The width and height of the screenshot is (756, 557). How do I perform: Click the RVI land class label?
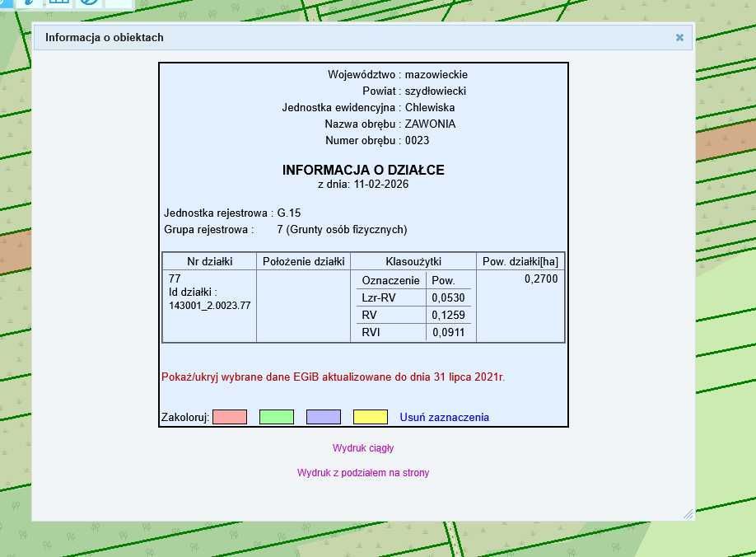point(371,333)
